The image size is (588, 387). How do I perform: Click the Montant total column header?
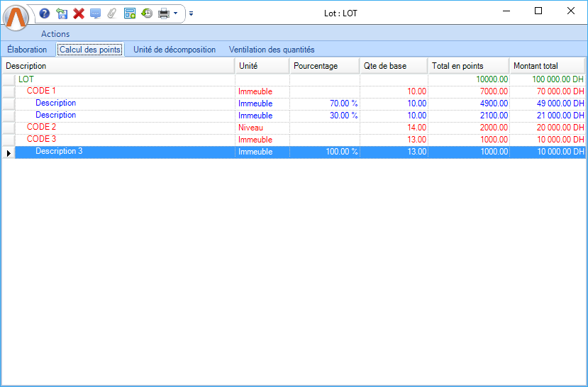547,66
